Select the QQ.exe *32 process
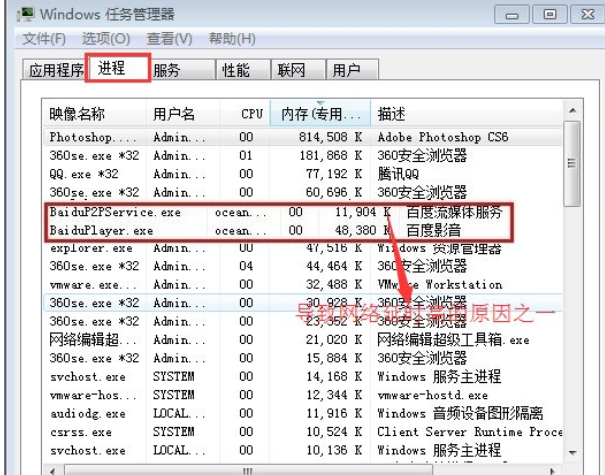 [x=302, y=174]
